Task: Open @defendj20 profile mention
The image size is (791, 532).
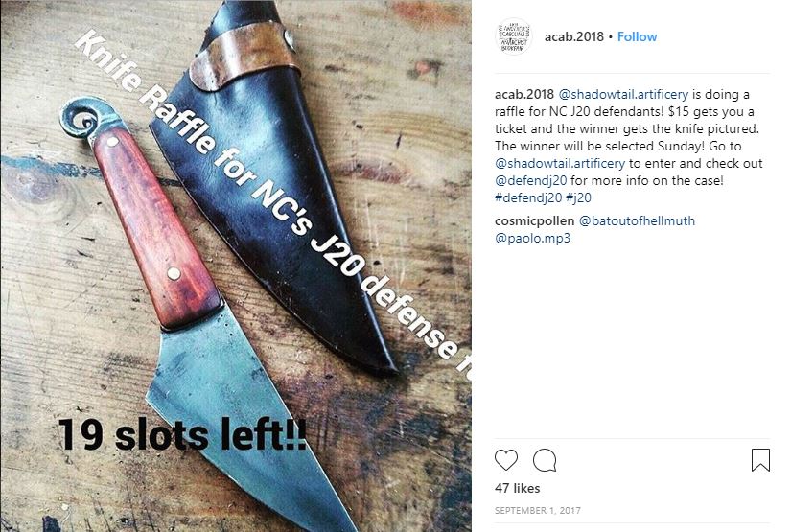Action: tap(531, 180)
